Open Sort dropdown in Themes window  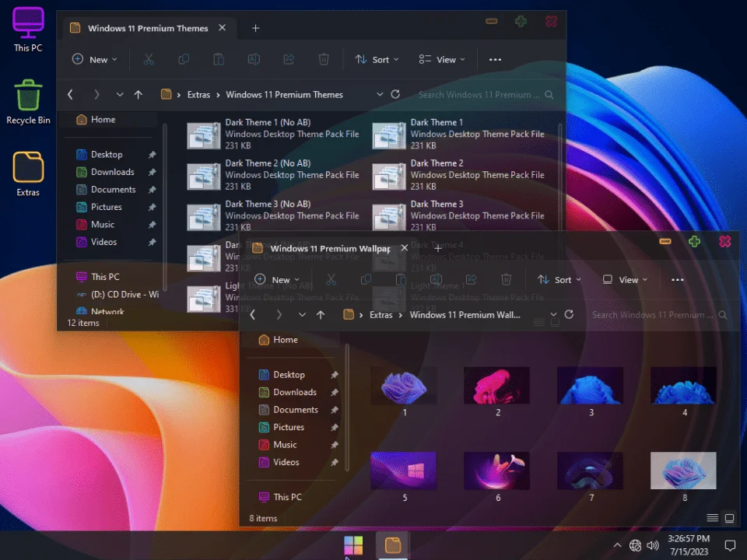tap(377, 60)
